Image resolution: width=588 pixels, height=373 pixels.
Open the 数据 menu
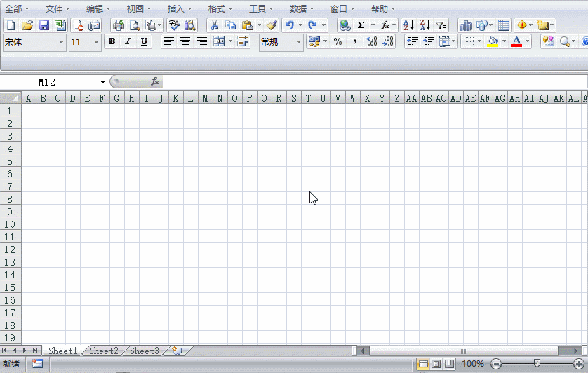302,8
